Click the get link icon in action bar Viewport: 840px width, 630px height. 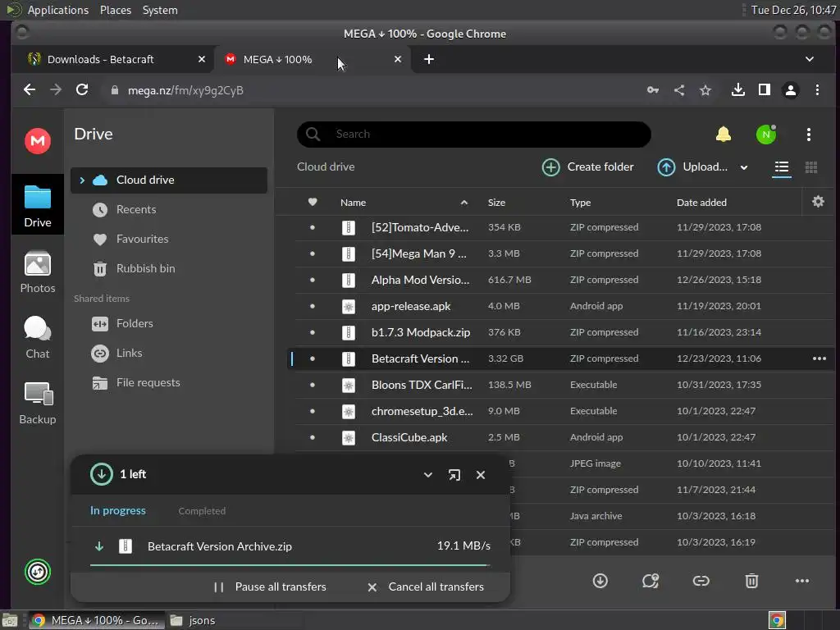tap(701, 581)
